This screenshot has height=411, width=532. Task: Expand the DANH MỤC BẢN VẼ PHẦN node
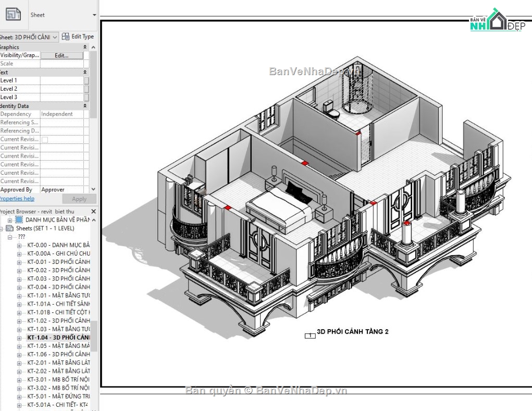click(x=10, y=220)
